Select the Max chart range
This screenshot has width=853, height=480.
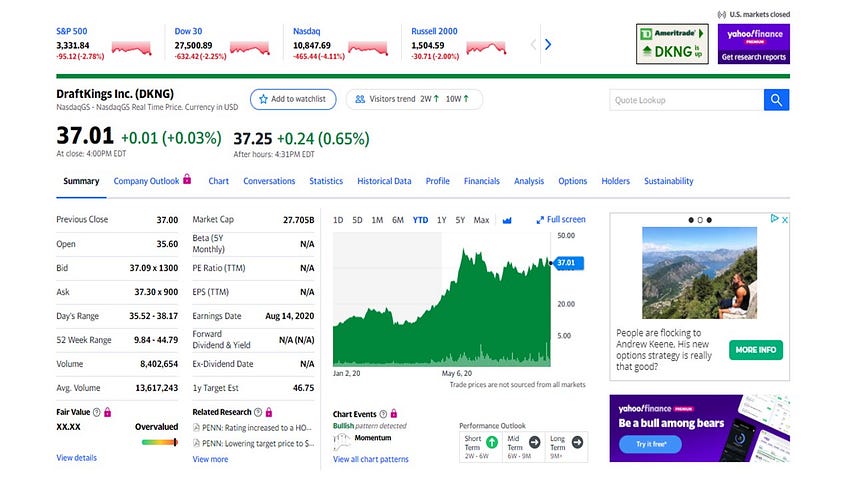coord(481,220)
